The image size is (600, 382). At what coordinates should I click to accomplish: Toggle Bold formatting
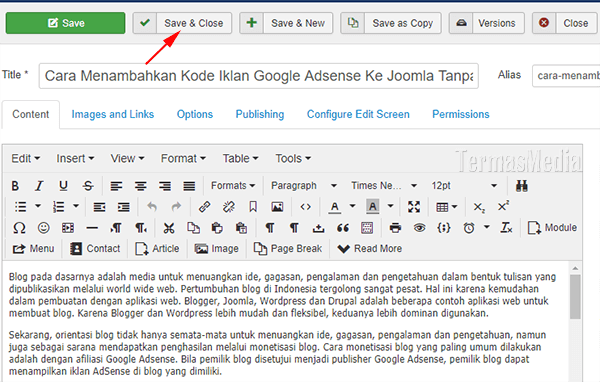click(15, 186)
